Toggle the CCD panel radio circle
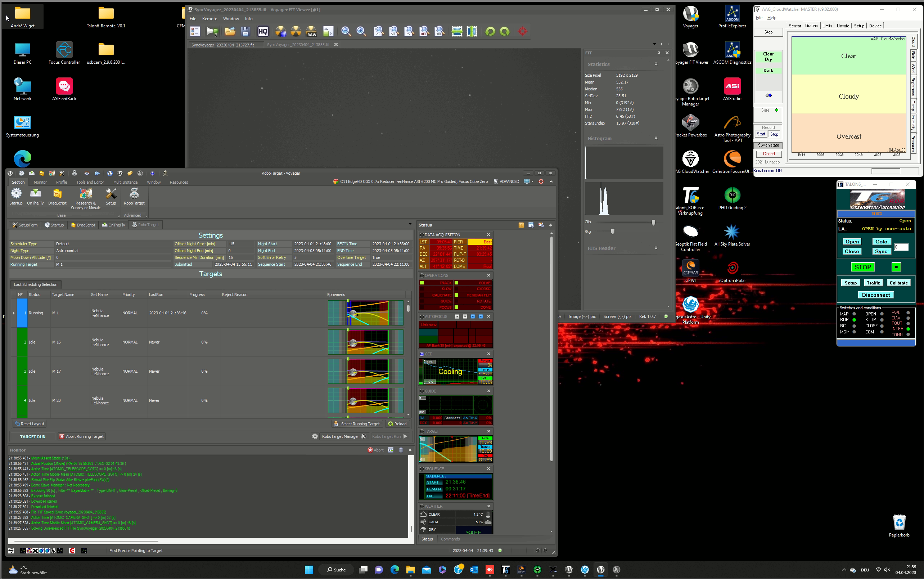This screenshot has height=579, width=924. pos(422,354)
